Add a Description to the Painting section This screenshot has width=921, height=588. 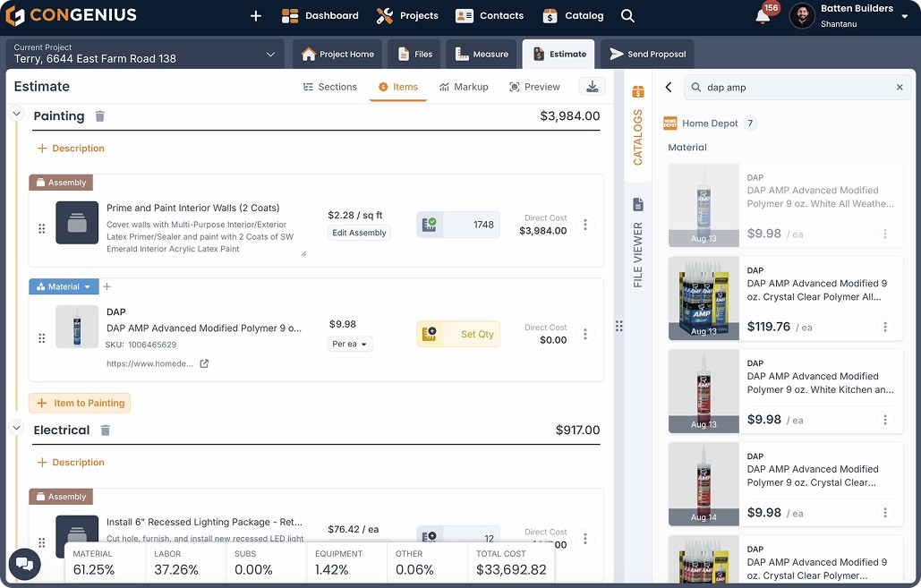pos(71,149)
